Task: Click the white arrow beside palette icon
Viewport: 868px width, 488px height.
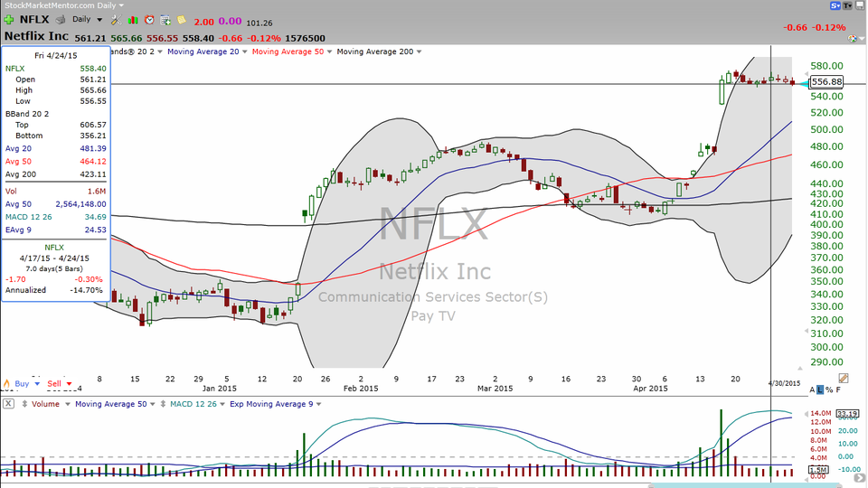Action: coord(861,39)
